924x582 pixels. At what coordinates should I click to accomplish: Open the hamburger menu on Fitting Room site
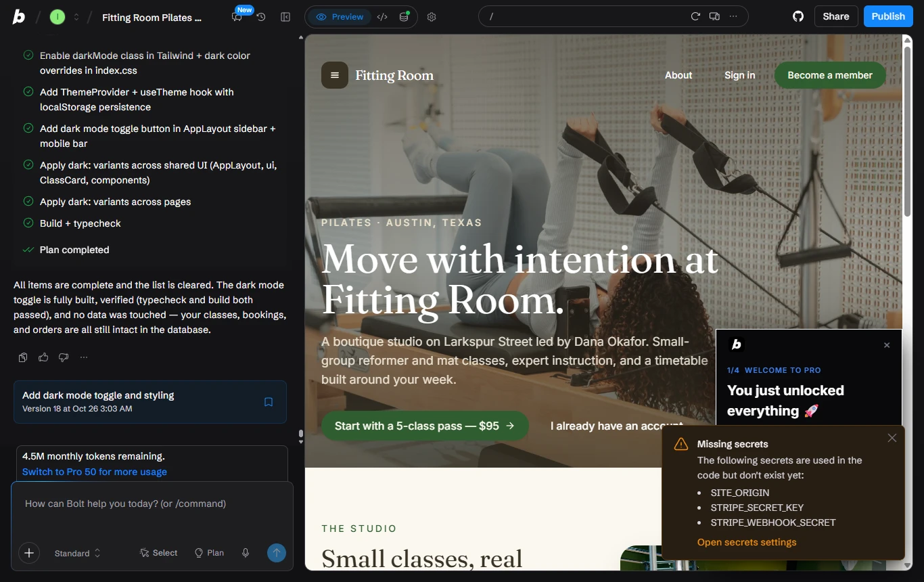point(334,75)
